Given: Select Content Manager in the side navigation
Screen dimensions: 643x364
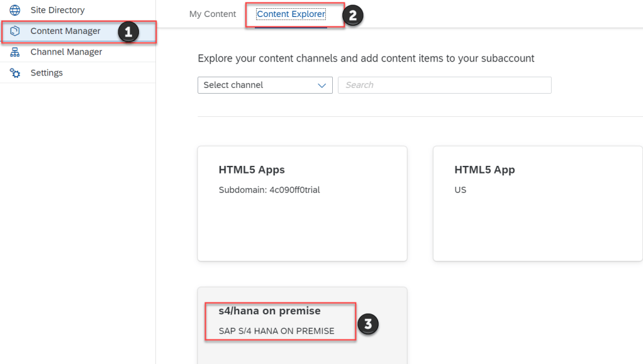Looking at the screenshot, I should click(65, 31).
